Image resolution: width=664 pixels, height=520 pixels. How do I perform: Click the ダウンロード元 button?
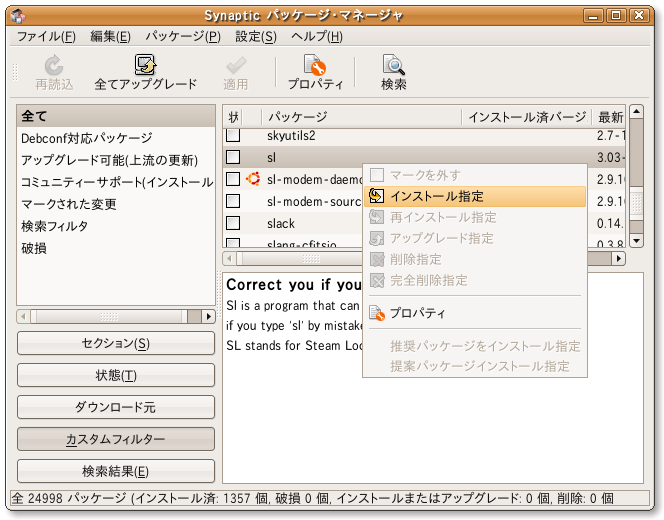tap(116, 407)
